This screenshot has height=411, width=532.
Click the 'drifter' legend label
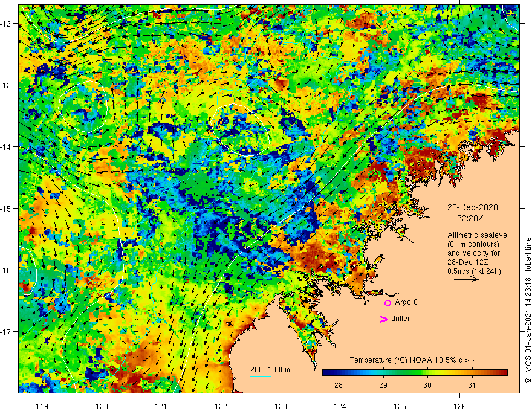[400, 319]
